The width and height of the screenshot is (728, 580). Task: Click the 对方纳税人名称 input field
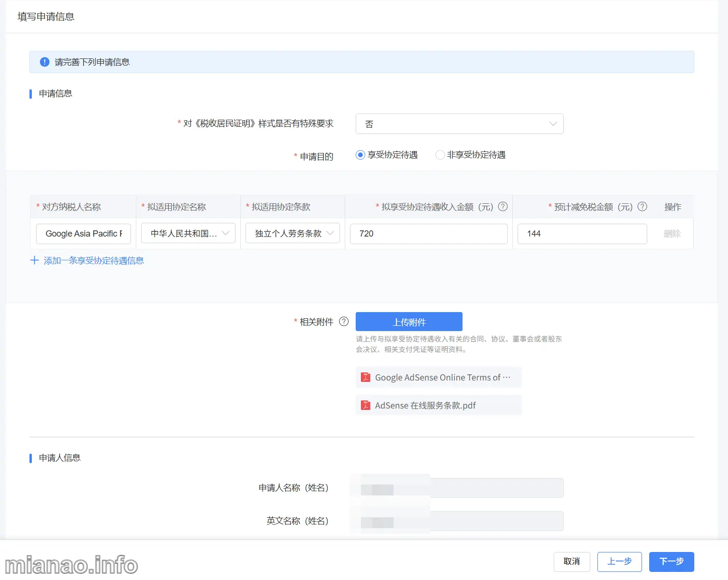[84, 234]
